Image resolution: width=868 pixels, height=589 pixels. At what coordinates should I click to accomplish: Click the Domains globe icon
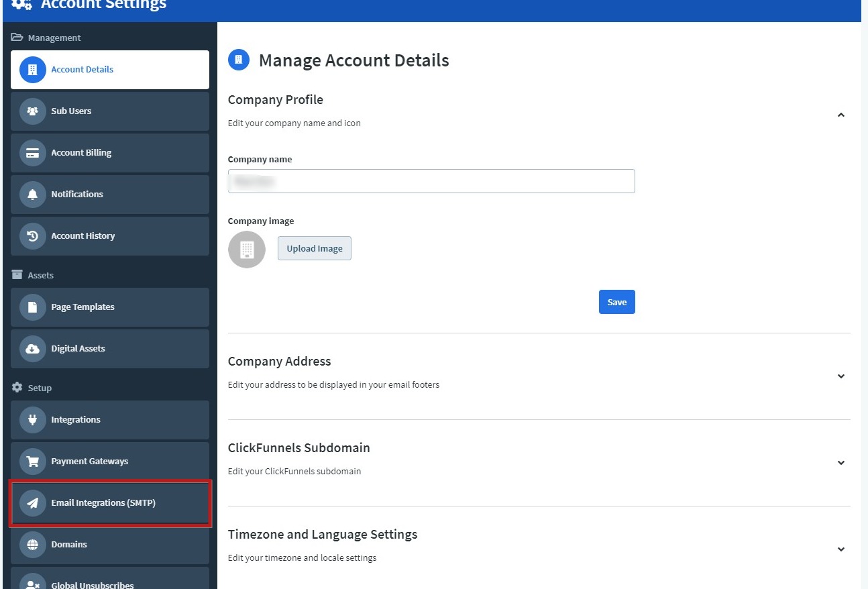(x=32, y=545)
